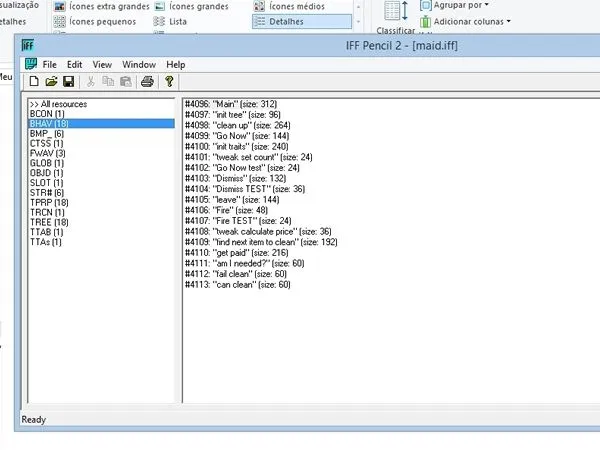
Task: Select TPRP (18) resource type
Action: coord(101,202)
